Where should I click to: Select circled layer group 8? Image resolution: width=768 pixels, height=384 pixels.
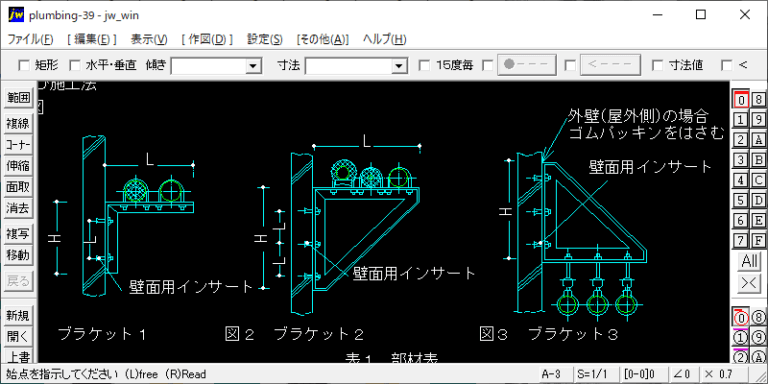(758, 318)
